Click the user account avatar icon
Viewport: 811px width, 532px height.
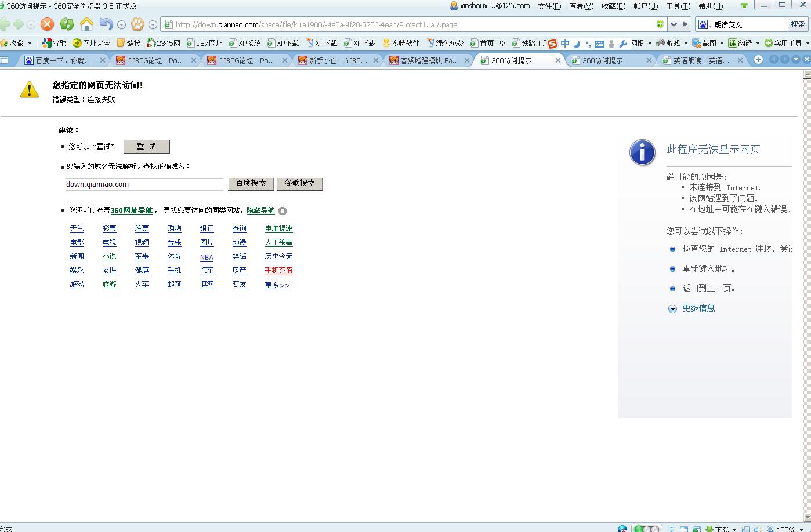point(454,6)
